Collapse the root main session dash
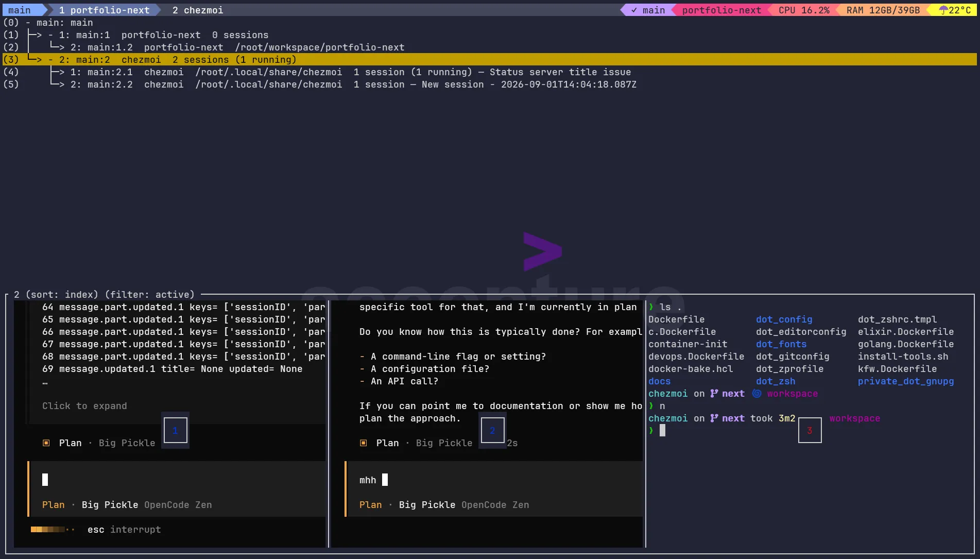Image resolution: width=980 pixels, height=559 pixels. 28,23
